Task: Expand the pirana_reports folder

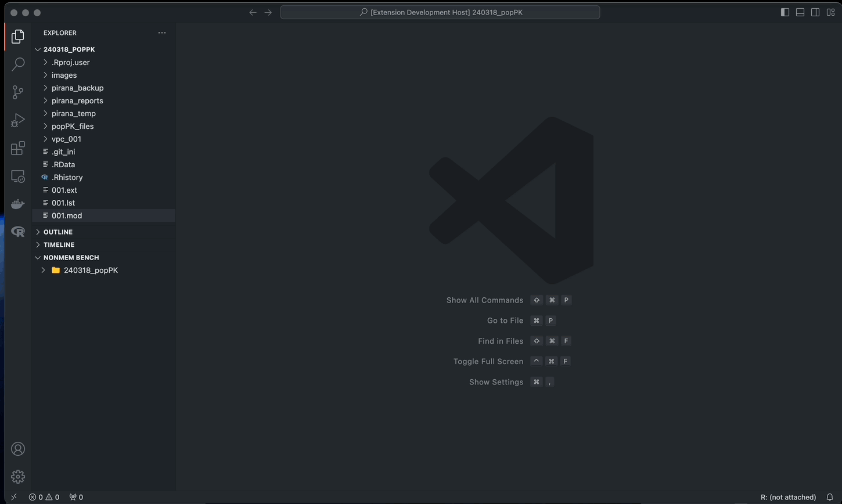Action: click(x=104, y=100)
